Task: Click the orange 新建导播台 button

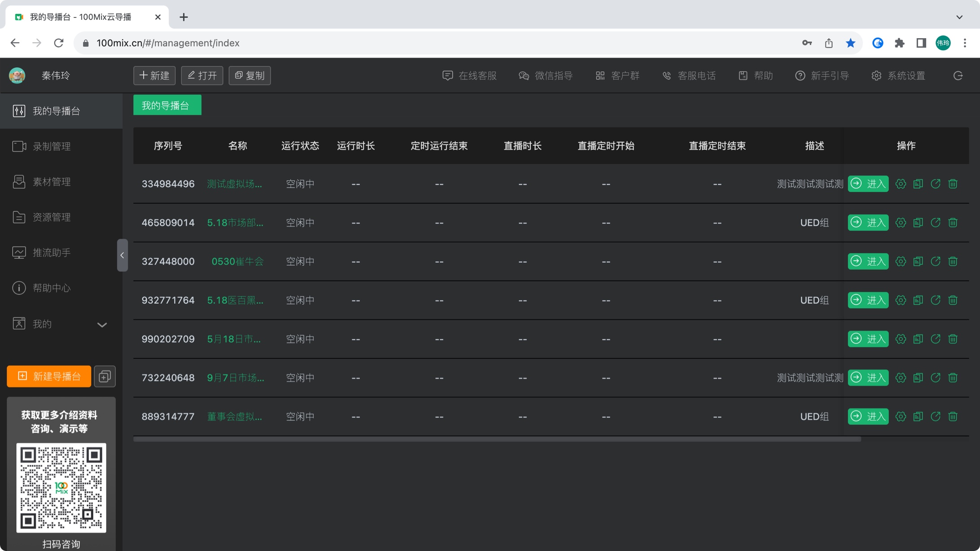Action: point(49,376)
